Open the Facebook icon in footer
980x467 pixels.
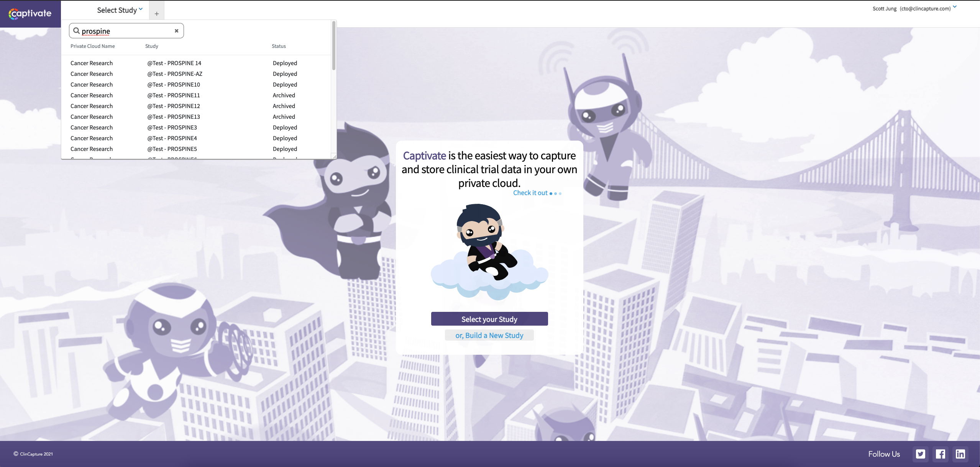tap(940, 454)
